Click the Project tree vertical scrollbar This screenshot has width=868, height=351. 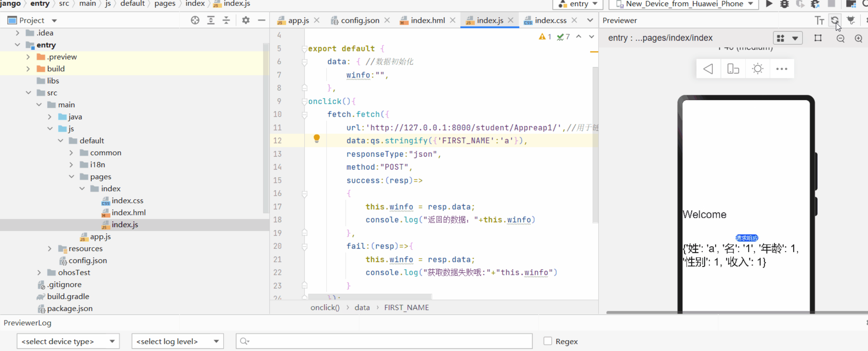(x=266, y=128)
